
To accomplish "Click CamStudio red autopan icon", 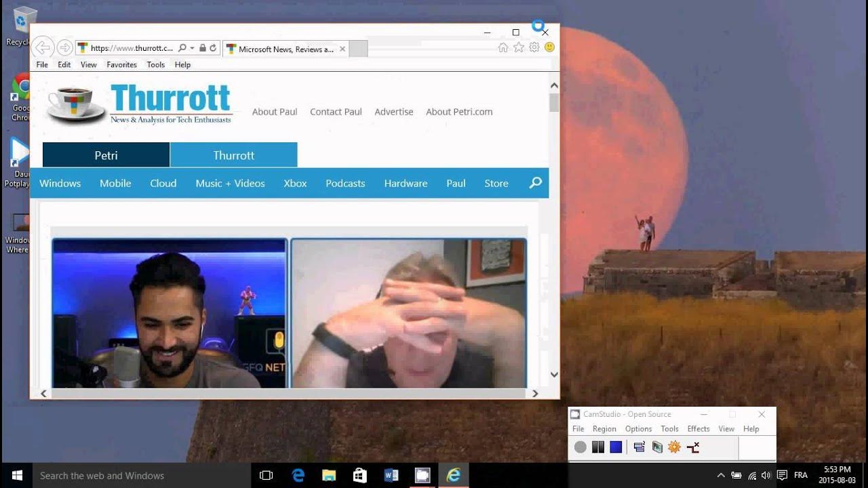I will coord(692,447).
